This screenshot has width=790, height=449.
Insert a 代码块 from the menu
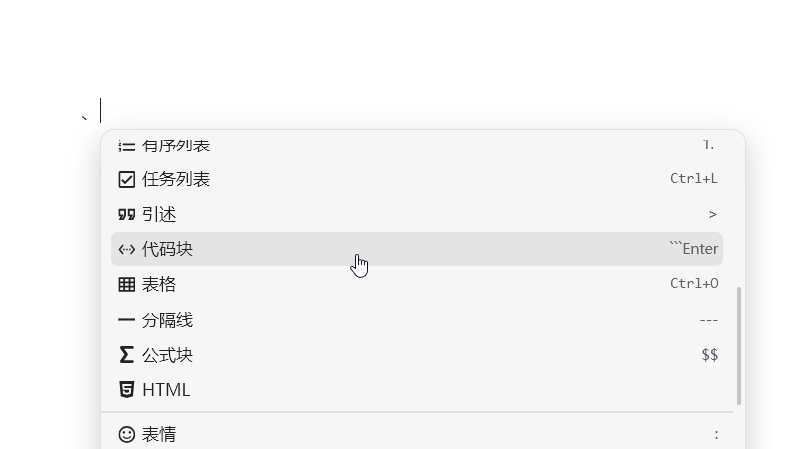point(167,249)
